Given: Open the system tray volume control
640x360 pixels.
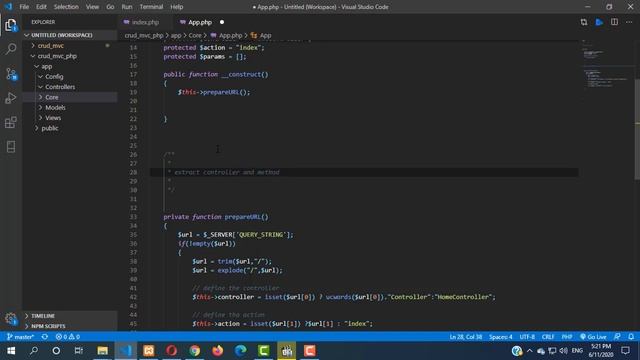Looking at the screenshot, I should pos(563,351).
